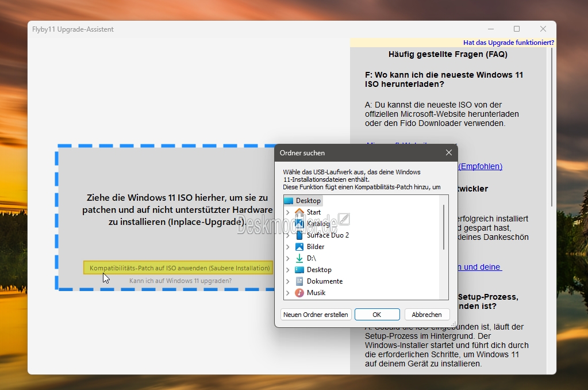The image size is (588, 390).
Task: Click the Musik note icon
Action: point(299,293)
